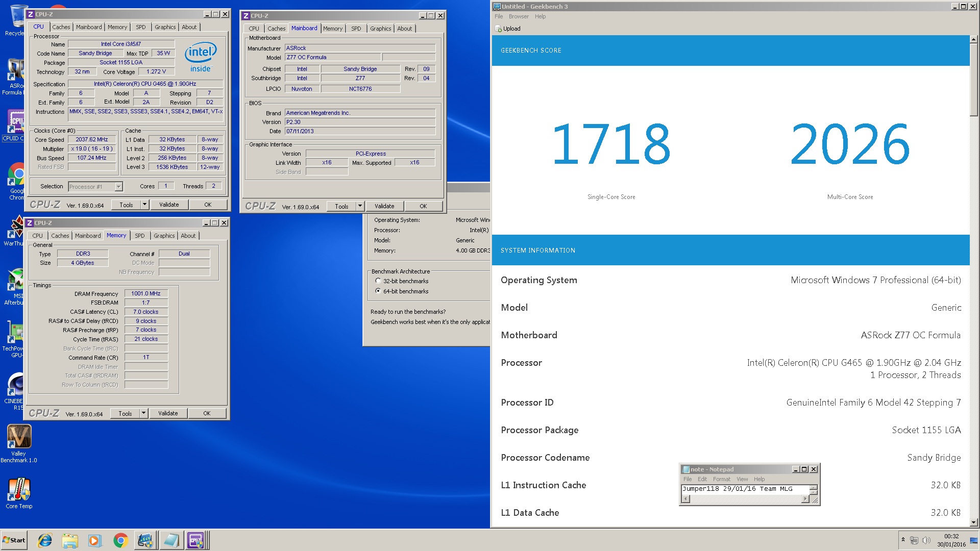Switch to SPD tab in Memory CPU-Z window
The width and height of the screenshot is (980, 551).
pyautogui.click(x=140, y=236)
